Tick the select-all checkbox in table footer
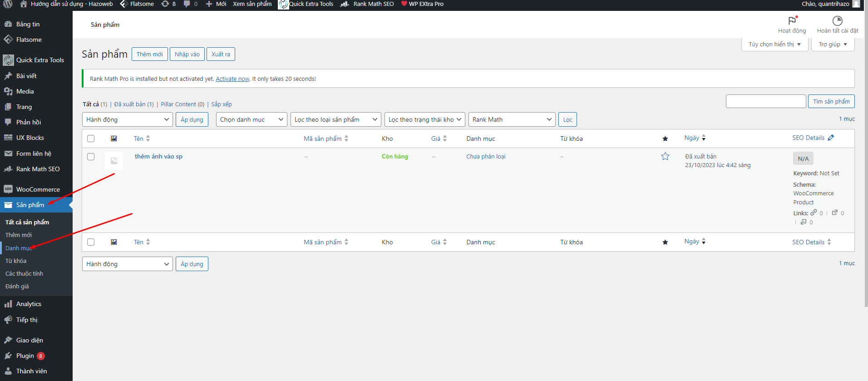Viewport: 868px width, 381px height. pos(91,242)
